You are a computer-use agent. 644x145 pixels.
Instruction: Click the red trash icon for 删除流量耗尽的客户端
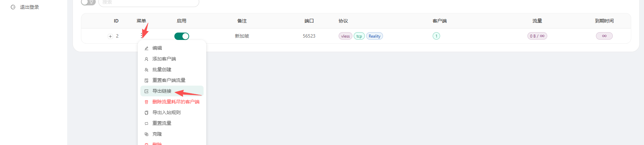[x=146, y=102]
